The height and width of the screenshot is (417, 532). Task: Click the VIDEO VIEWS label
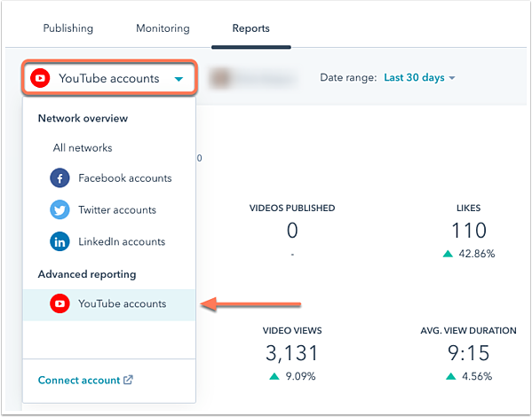(x=292, y=331)
